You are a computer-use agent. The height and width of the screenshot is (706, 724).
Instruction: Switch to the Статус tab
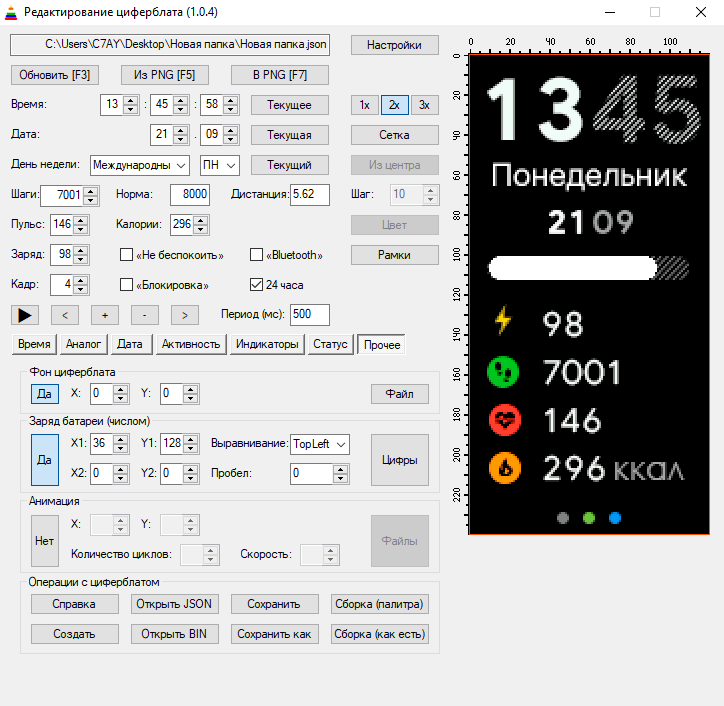pyautogui.click(x=330, y=344)
